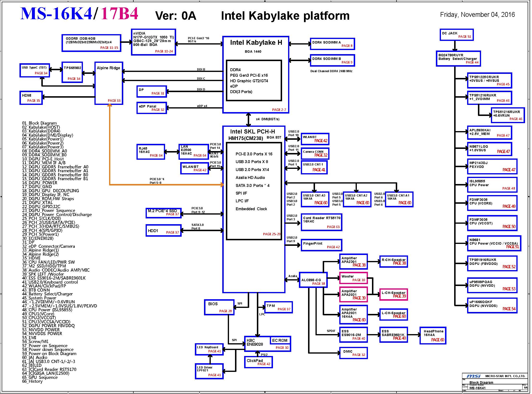Select the R-CH-Speaker block
Viewport: 532px width, 394px height.
pos(394,261)
